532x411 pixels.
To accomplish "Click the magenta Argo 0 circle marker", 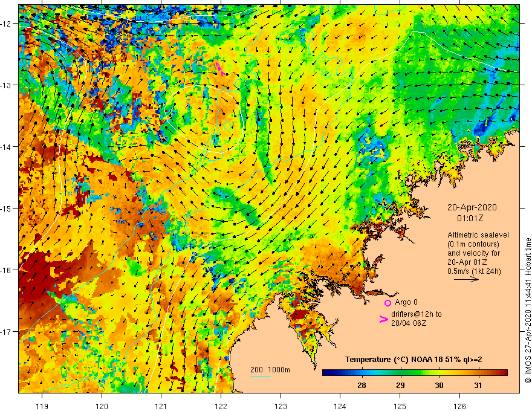I will 388,303.
